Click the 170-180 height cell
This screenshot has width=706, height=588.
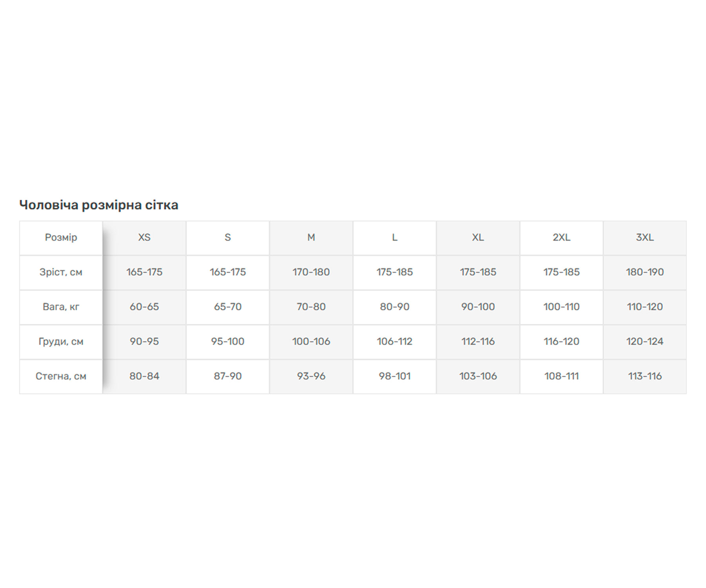(x=311, y=272)
